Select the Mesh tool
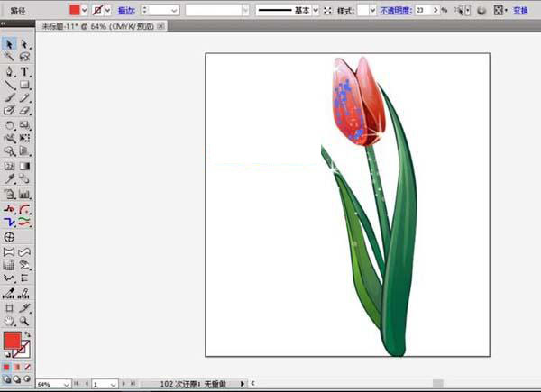 point(9,166)
